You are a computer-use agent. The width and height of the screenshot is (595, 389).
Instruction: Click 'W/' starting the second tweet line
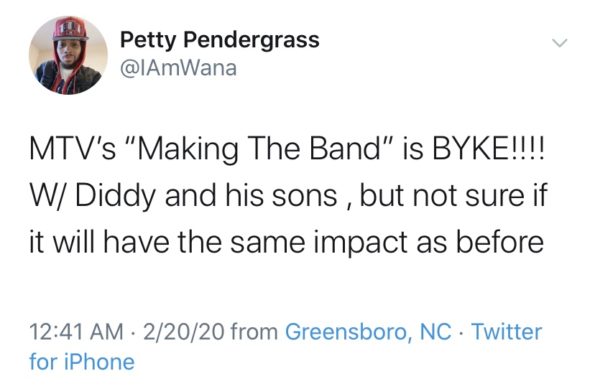[49, 195]
